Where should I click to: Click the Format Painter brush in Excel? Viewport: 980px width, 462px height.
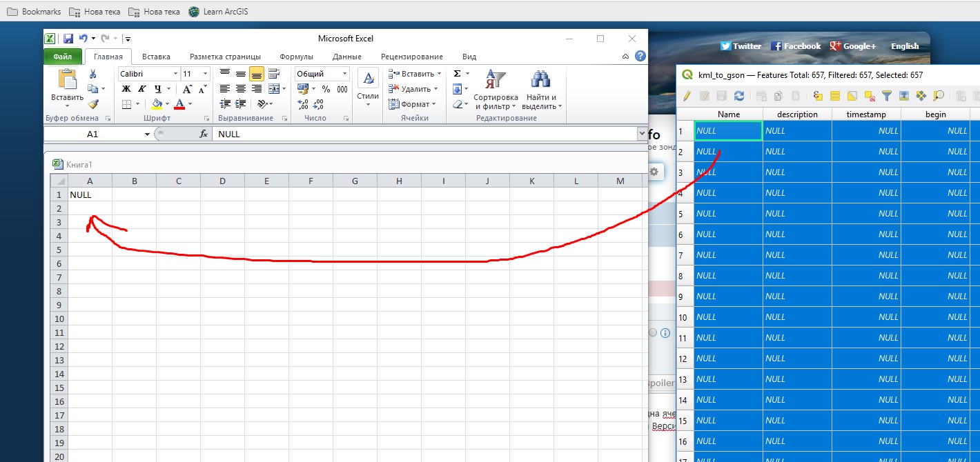(93, 104)
